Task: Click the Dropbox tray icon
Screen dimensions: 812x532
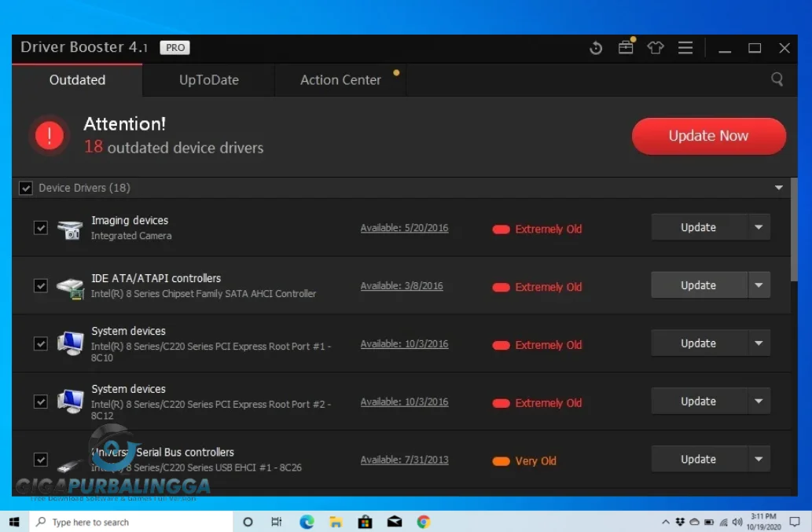Action: 680,522
